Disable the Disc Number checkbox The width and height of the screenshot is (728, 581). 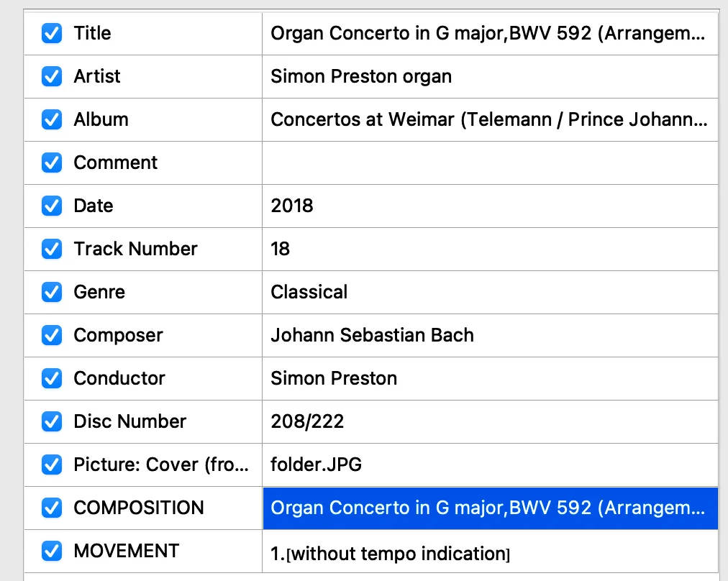coord(52,421)
